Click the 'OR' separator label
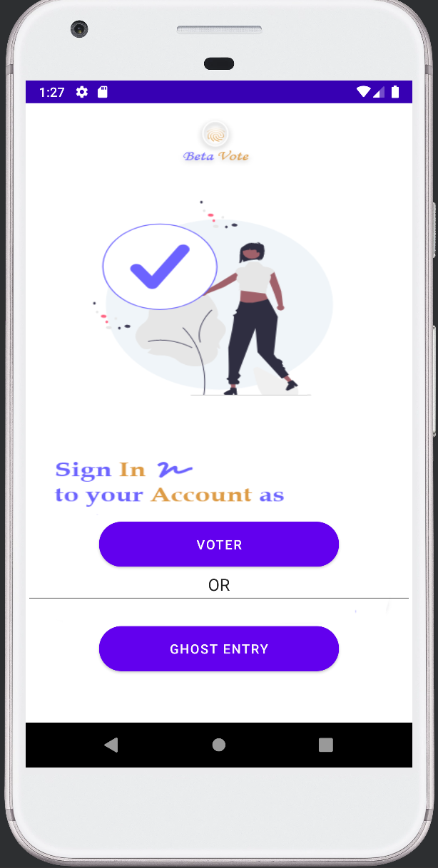The image size is (438, 868). coord(219,585)
